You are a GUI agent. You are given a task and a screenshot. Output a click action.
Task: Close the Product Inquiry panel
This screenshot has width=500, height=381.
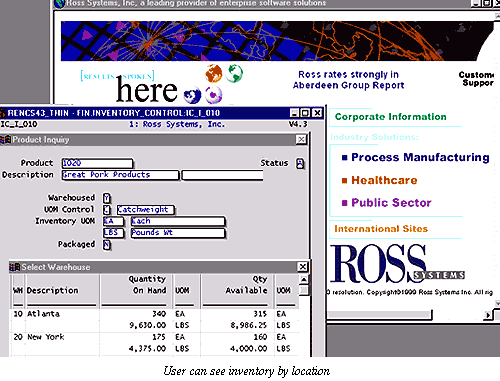tap(301, 139)
